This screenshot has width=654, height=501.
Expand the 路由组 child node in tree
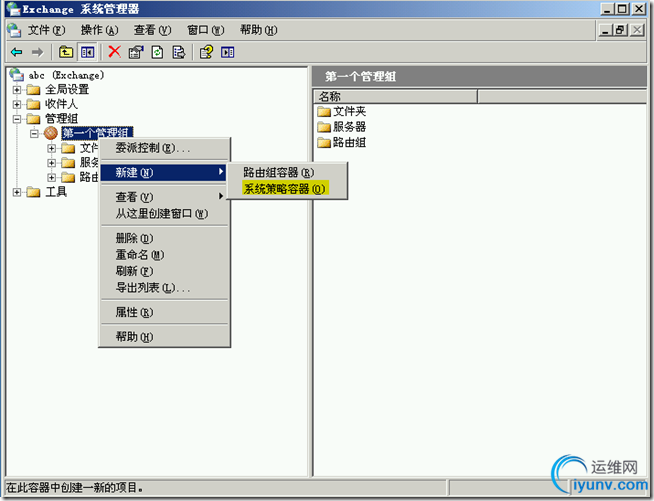51,177
